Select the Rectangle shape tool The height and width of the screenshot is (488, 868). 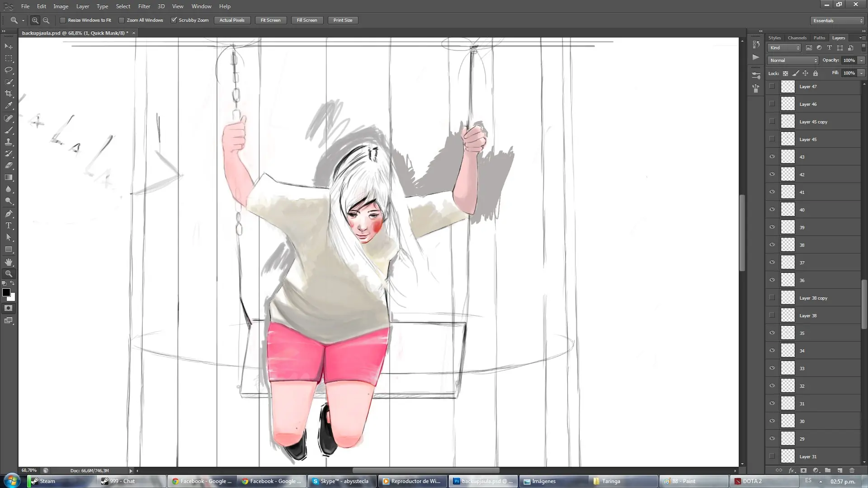[x=9, y=249]
